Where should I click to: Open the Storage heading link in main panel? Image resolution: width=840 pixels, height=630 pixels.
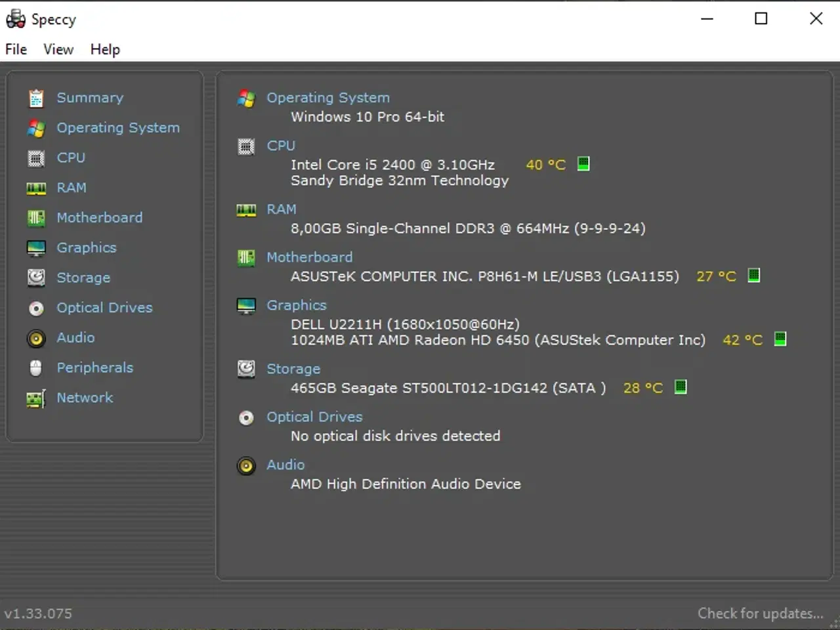[293, 369]
